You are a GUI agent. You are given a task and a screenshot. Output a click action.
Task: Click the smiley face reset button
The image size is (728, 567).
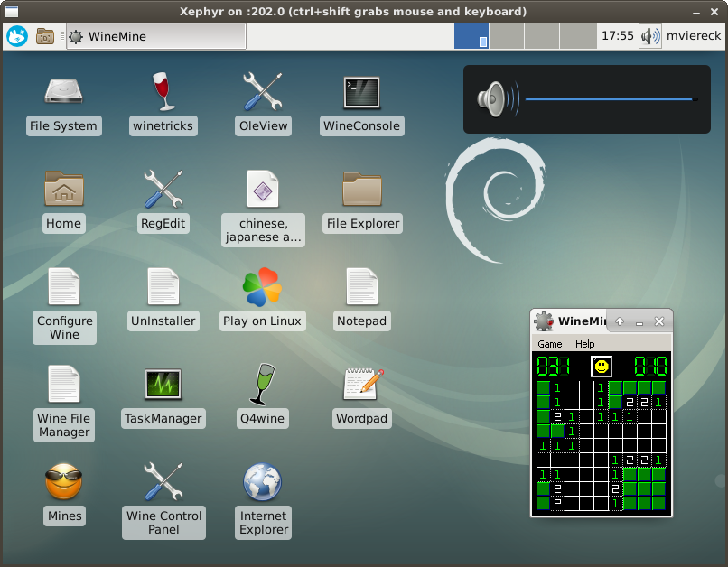(x=602, y=367)
